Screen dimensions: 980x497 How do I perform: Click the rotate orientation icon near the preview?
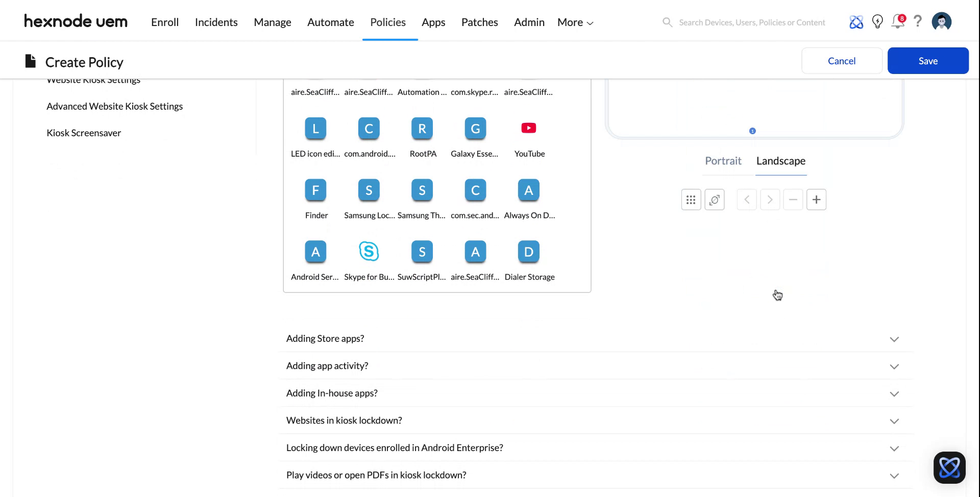[x=714, y=200]
